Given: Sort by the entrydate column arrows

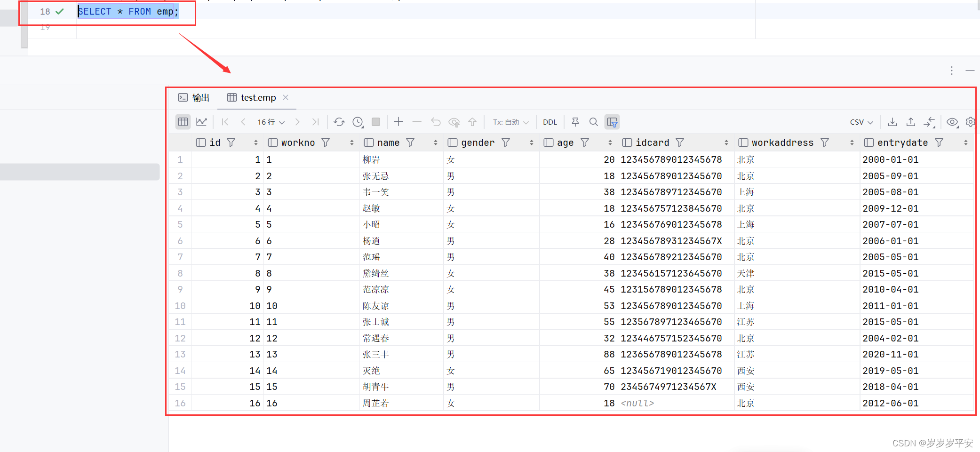Looking at the screenshot, I should (966, 143).
